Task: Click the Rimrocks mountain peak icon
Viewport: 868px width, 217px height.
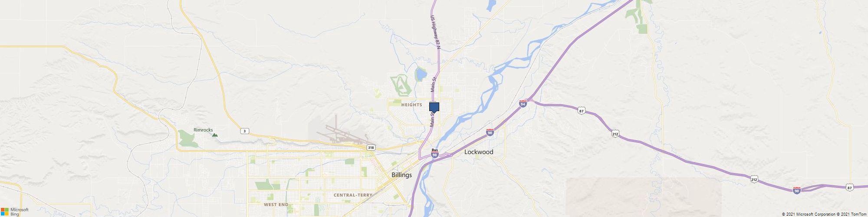Action: click(x=215, y=135)
